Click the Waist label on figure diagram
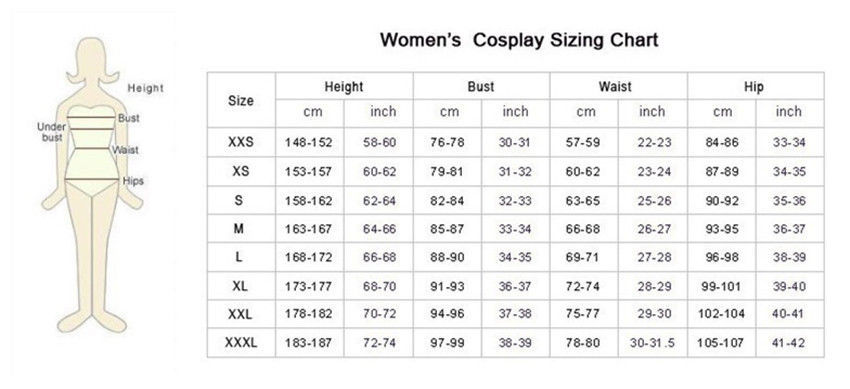This screenshot has height=389, width=850. coord(126,150)
